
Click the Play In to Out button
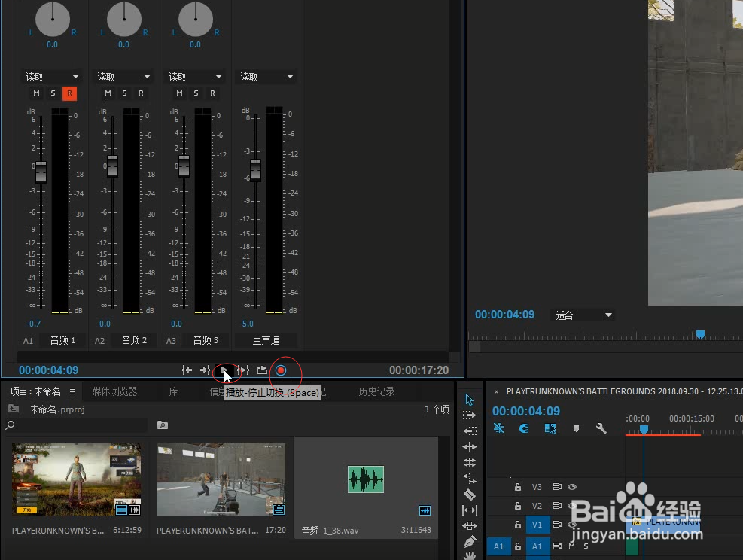point(243,370)
